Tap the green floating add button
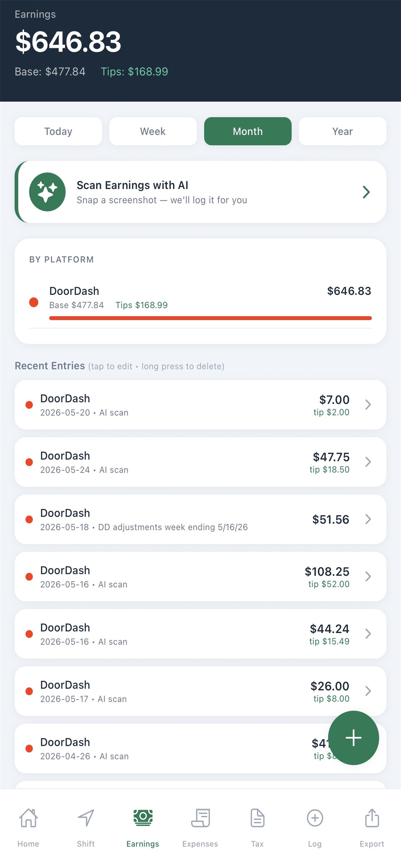 354,738
